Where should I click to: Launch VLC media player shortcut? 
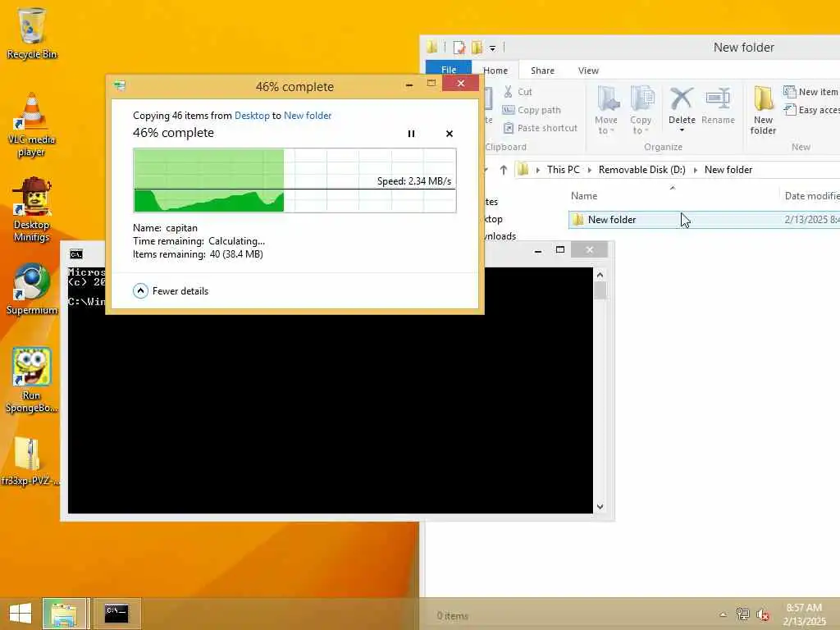(x=32, y=125)
